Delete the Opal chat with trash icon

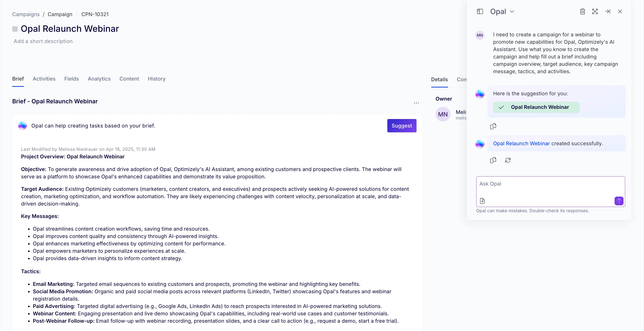coord(583,12)
